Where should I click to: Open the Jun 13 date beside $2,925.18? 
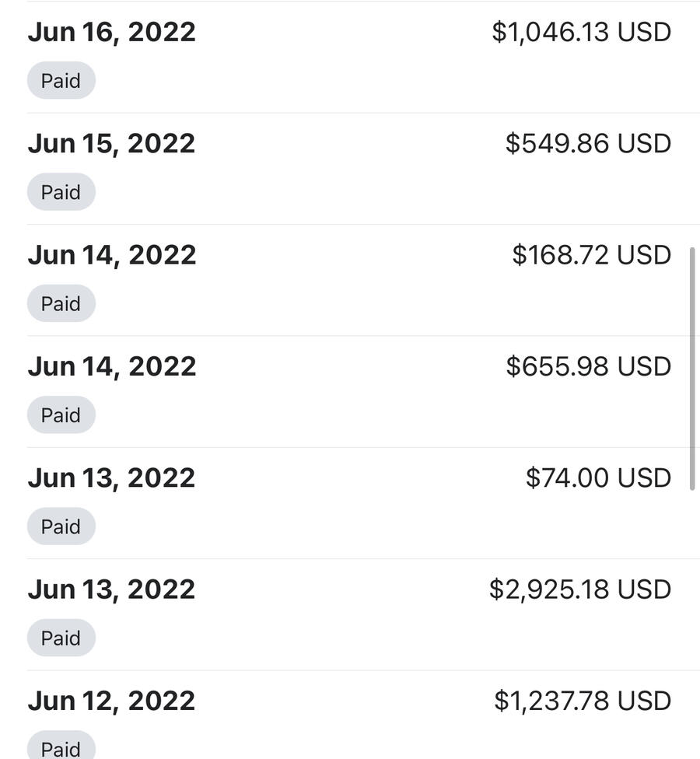[111, 589]
